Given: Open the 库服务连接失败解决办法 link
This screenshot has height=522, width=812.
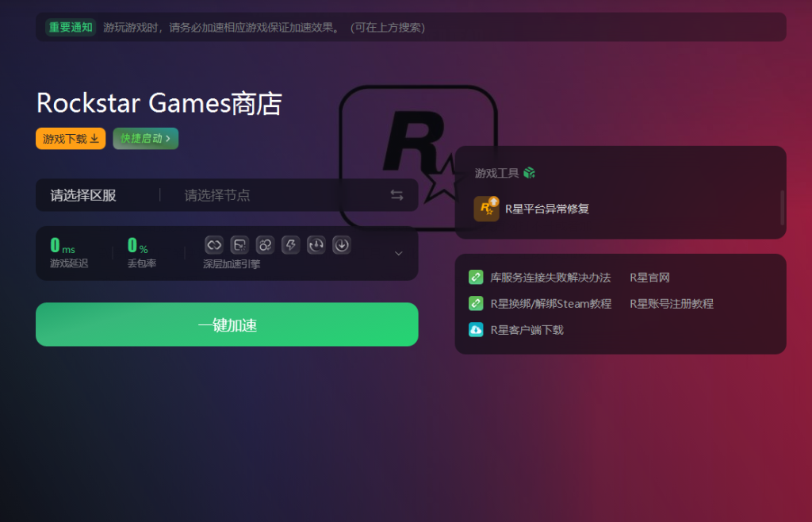Looking at the screenshot, I should [x=550, y=278].
